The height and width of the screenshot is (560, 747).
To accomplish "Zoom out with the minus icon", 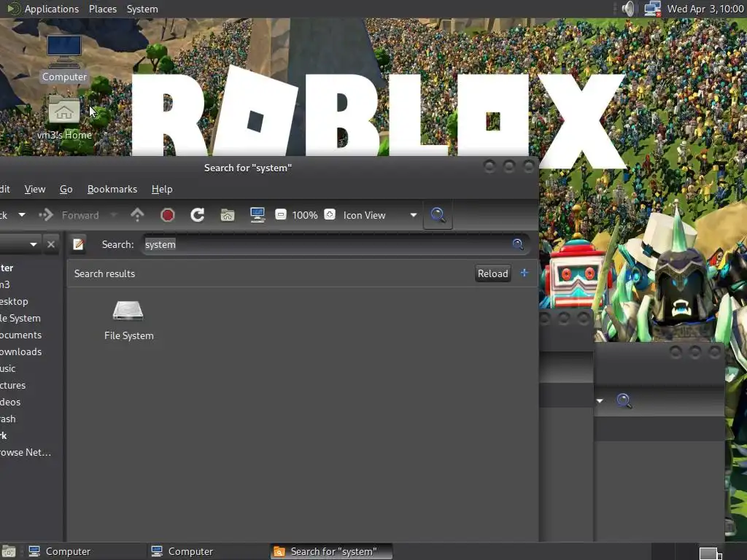I will tap(281, 215).
